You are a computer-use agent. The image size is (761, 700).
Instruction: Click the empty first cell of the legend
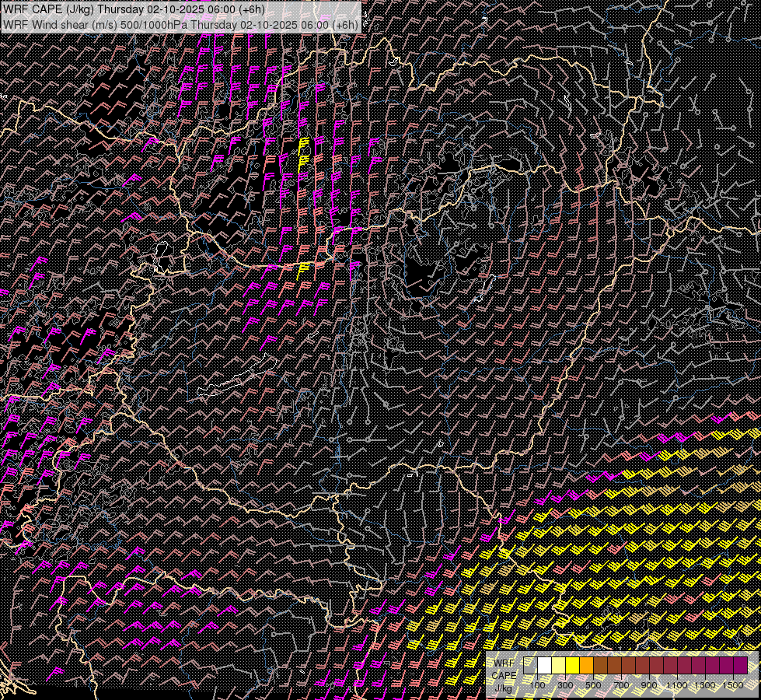tap(530, 665)
